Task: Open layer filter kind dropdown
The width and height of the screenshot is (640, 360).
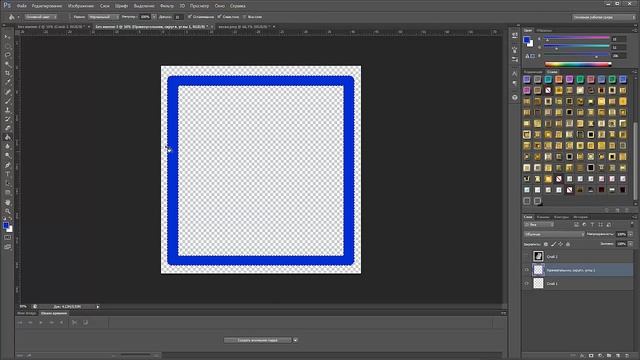Action: [539, 224]
